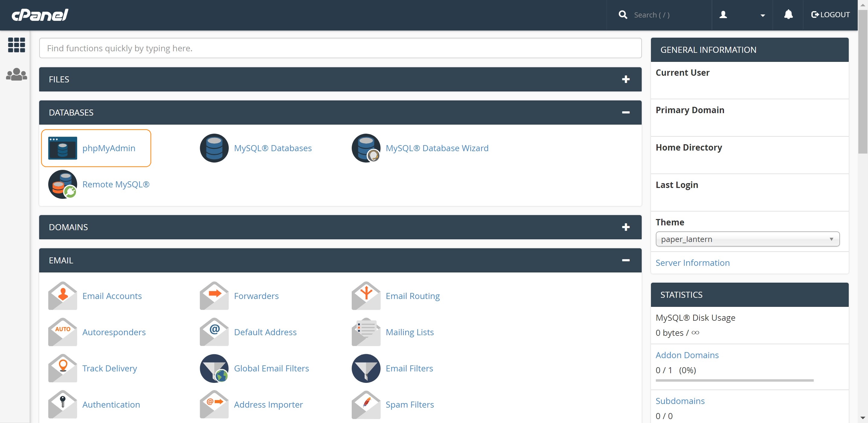Collapse the EMAIL section minus sign
868x423 pixels.
point(626,260)
